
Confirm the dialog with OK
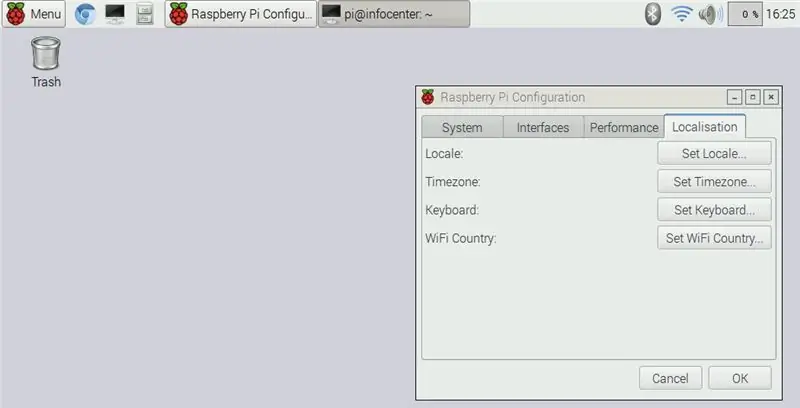[x=740, y=378]
